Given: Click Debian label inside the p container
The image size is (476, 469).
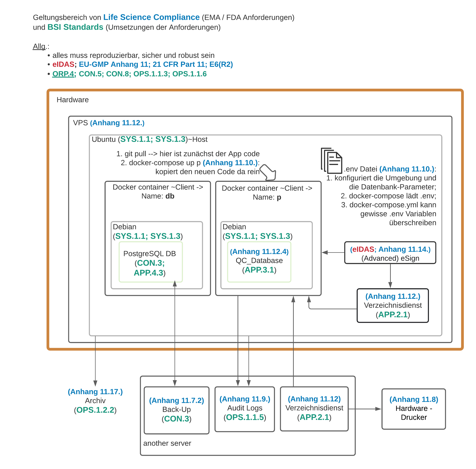Looking at the screenshot, I should point(234,226).
